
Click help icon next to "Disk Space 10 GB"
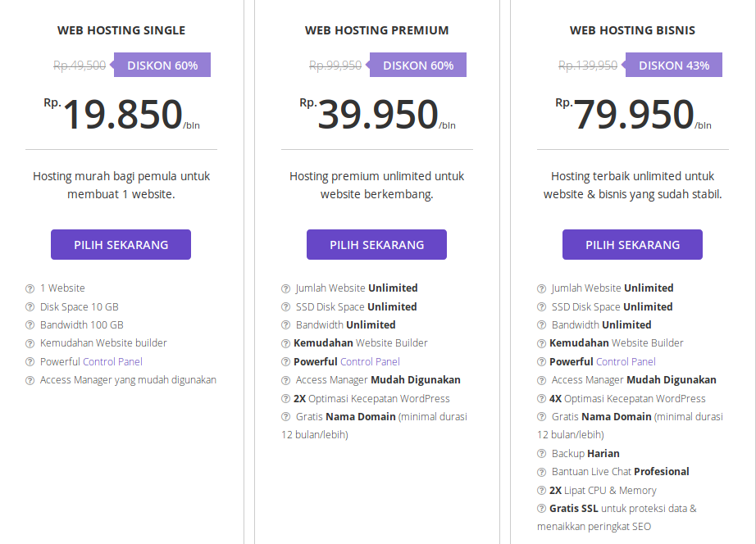pos(30,307)
